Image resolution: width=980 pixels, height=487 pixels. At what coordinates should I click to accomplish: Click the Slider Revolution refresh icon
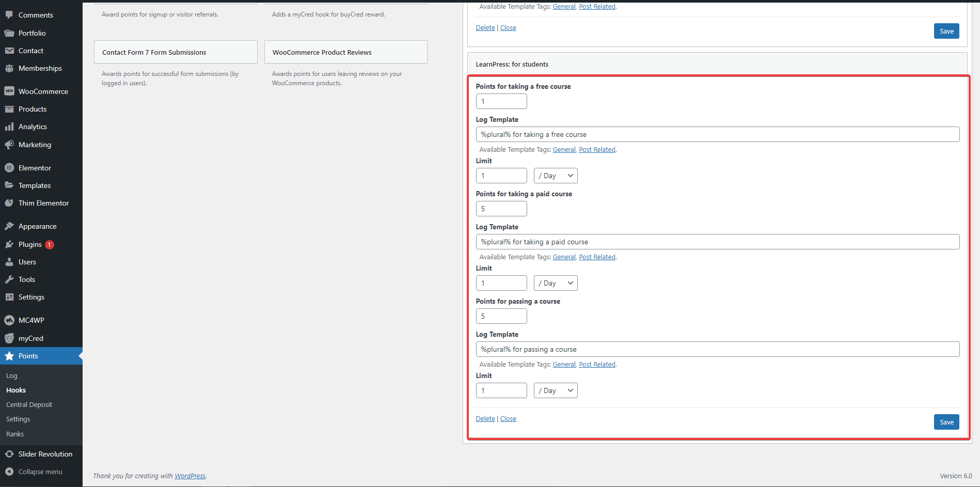(x=9, y=454)
